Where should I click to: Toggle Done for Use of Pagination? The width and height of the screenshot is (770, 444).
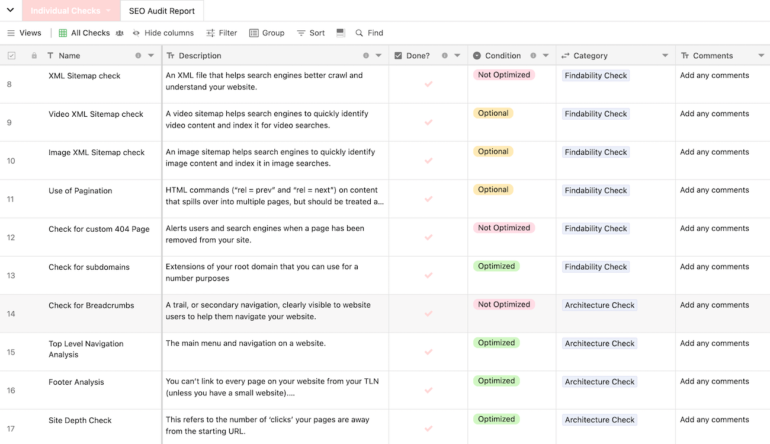pyautogui.click(x=428, y=199)
